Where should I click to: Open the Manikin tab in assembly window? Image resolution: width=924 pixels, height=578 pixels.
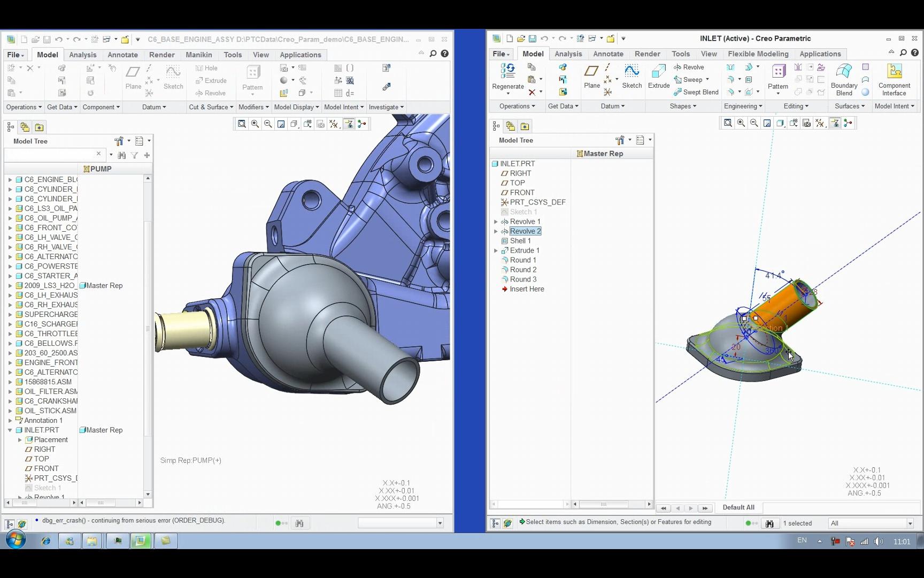198,55
